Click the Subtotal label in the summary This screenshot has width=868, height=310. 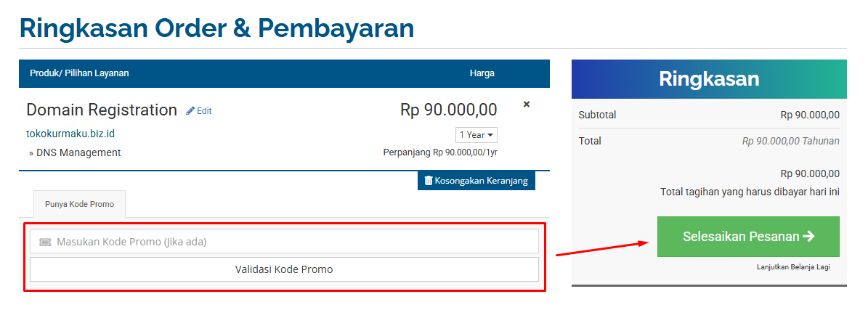[x=597, y=115]
